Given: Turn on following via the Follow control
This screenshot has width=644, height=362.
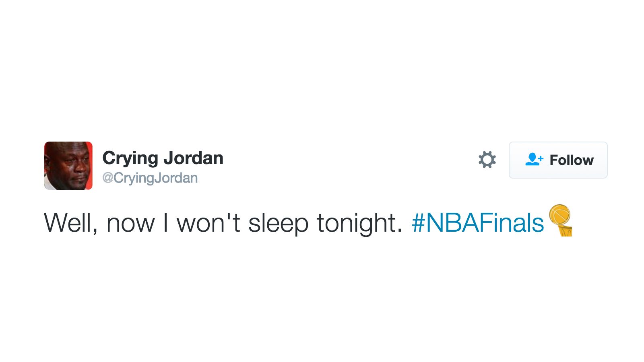Looking at the screenshot, I should pos(559,160).
